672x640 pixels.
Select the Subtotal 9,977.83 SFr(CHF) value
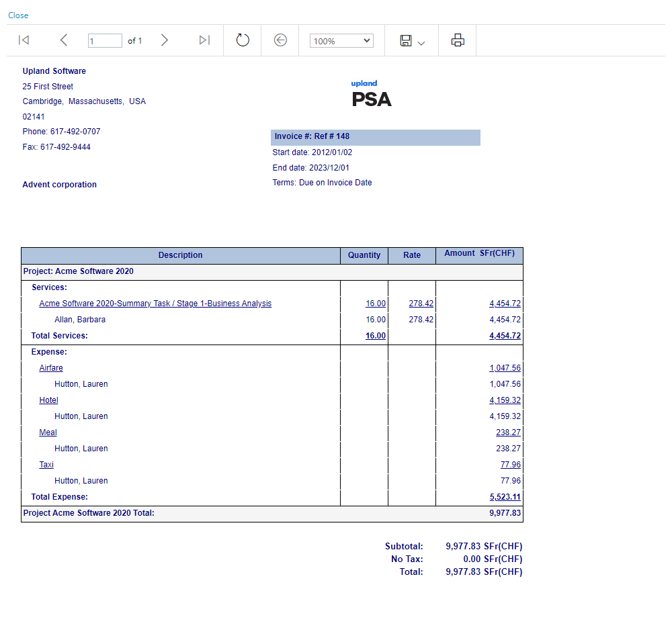484,546
